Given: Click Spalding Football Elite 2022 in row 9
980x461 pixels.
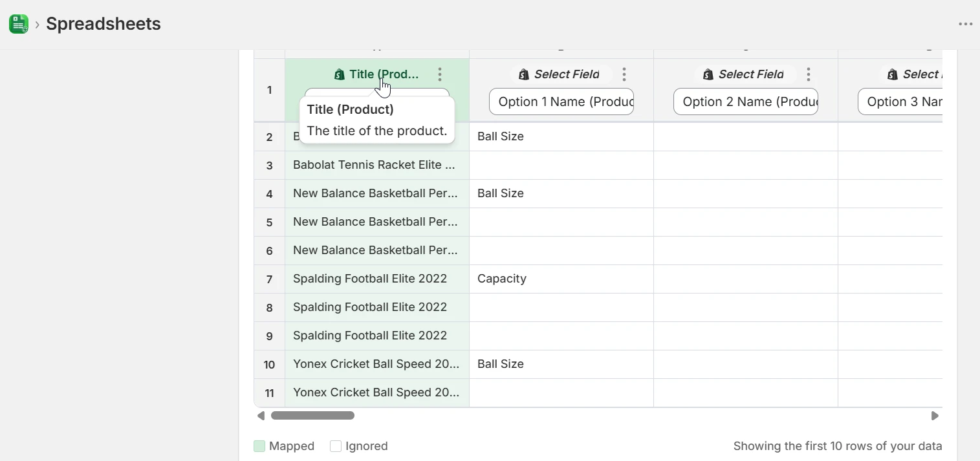Looking at the screenshot, I should (377, 336).
